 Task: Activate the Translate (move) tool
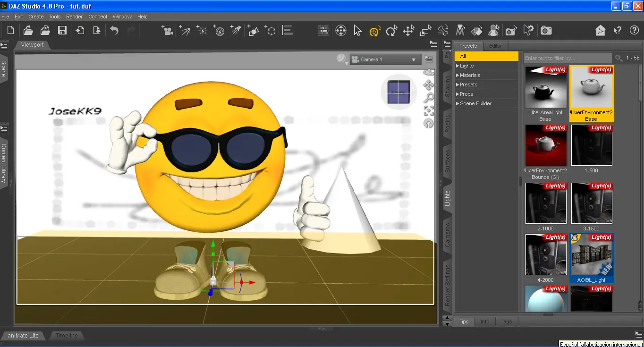point(408,31)
